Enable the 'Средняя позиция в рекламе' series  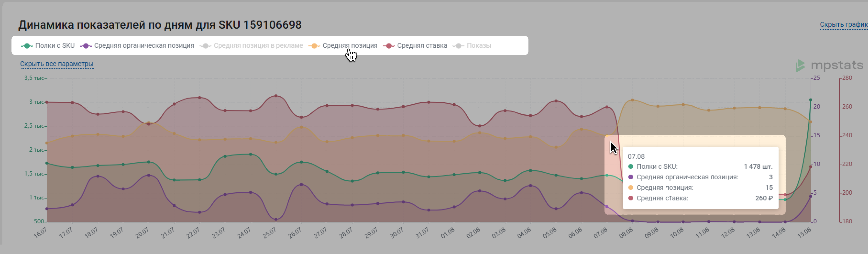tap(258, 46)
